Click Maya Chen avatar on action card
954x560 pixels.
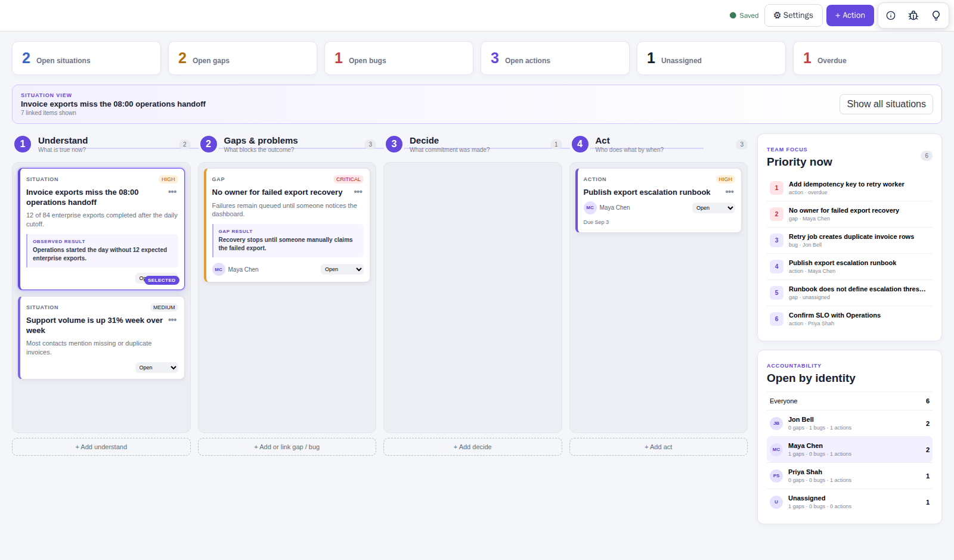pyautogui.click(x=590, y=207)
